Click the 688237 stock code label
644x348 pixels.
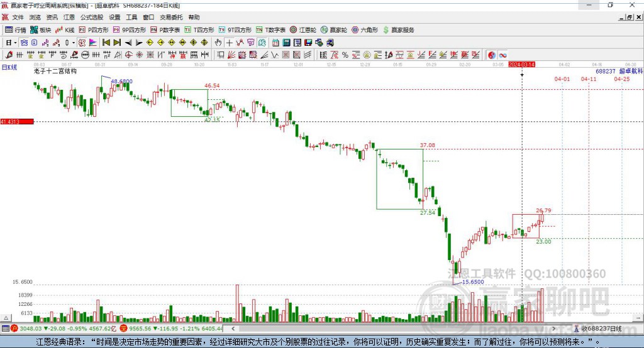(606, 72)
